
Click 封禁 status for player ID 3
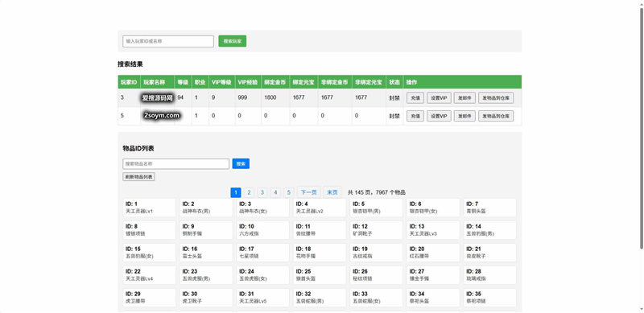(394, 97)
